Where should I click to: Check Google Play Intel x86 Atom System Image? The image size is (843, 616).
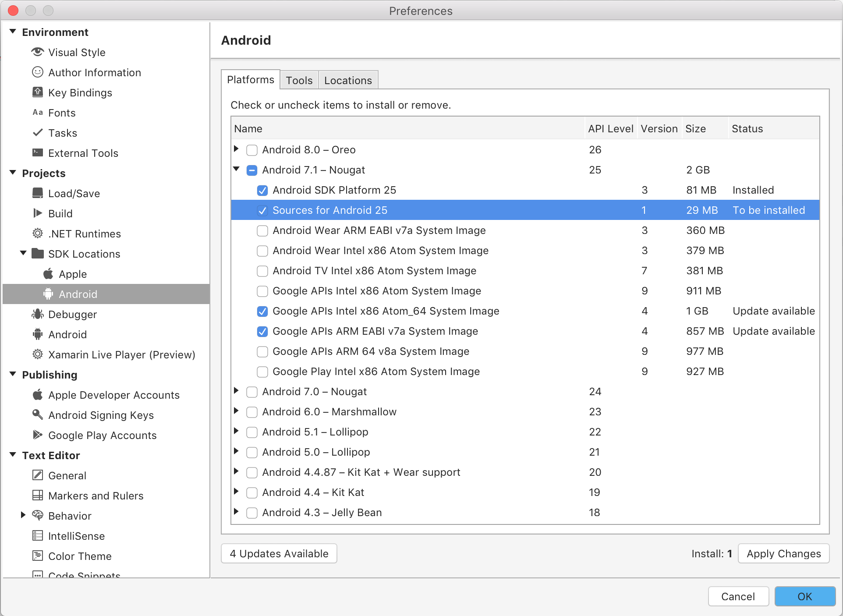262,372
